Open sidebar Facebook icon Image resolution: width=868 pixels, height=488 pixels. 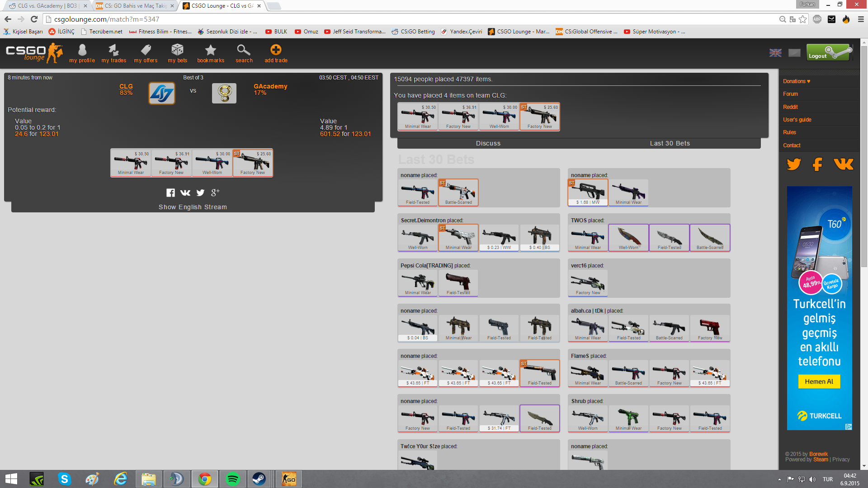click(x=817, y=164)
